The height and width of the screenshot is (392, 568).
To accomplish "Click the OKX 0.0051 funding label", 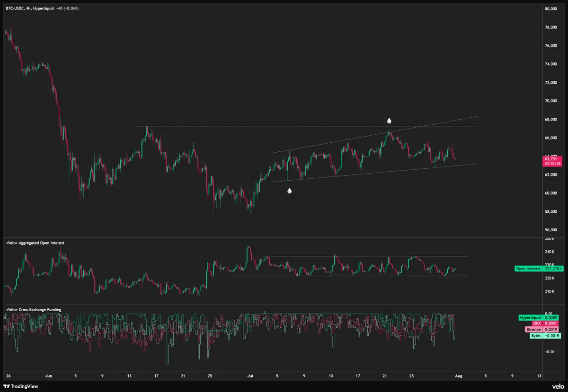I will [x=545, y=323].
